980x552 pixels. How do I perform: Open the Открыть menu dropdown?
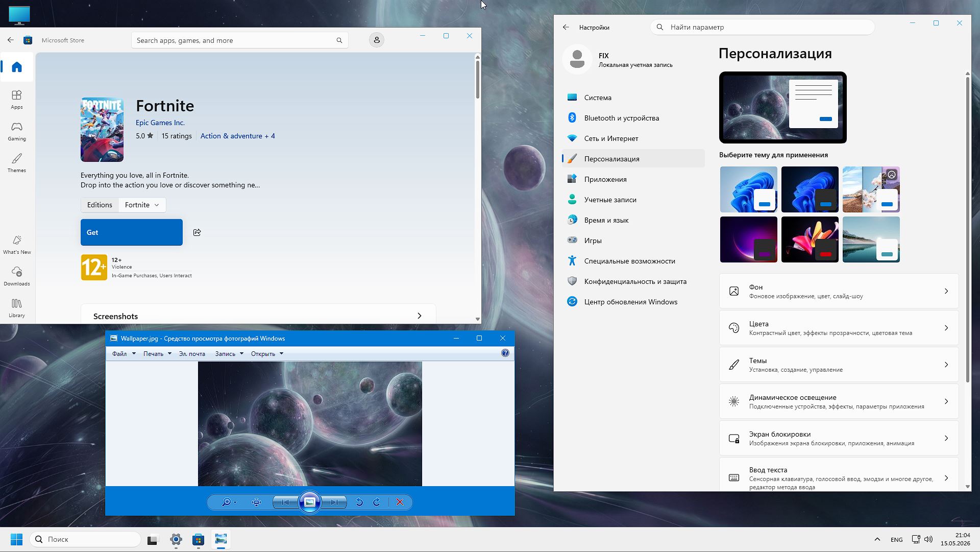click(x=267, y=354)
